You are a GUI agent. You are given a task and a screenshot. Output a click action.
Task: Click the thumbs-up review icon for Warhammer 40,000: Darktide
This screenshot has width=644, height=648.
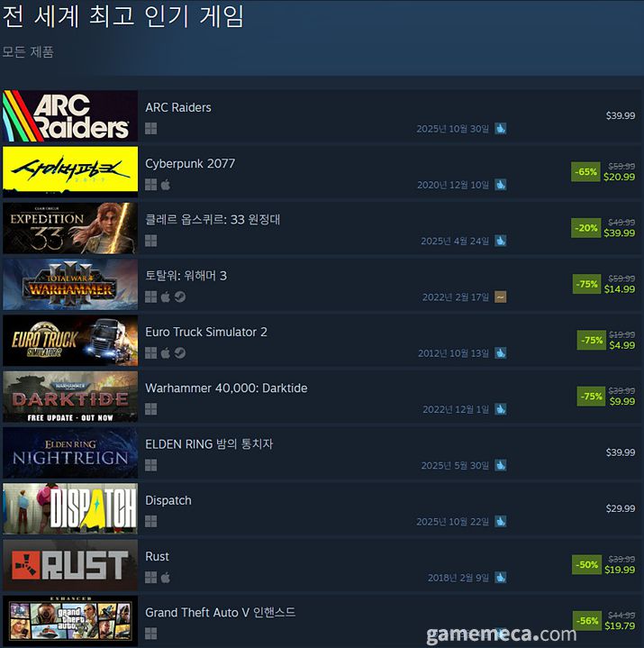pos(501,409)
